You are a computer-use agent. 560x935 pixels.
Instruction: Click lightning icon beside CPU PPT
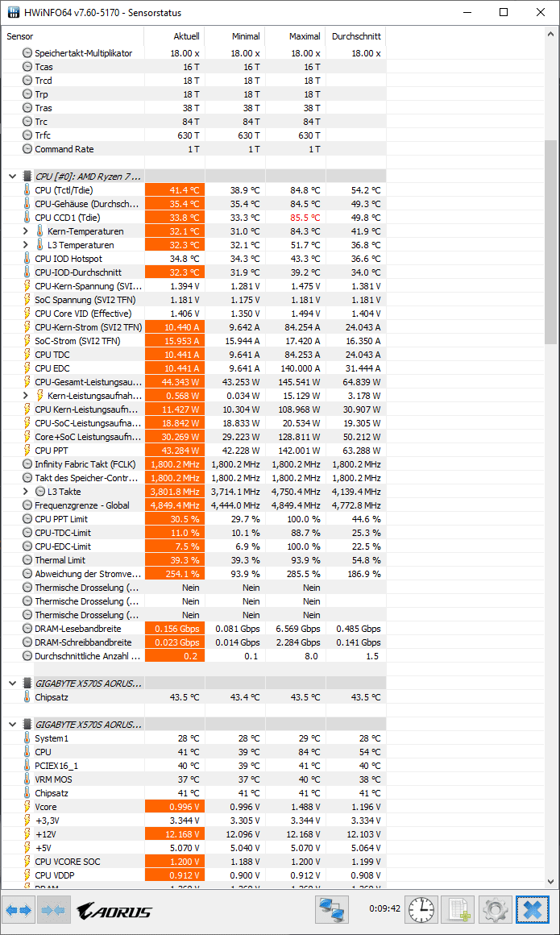tap(27, 451)
